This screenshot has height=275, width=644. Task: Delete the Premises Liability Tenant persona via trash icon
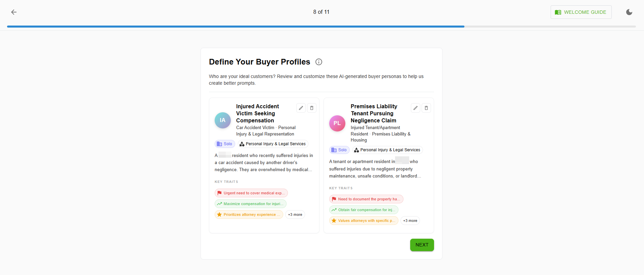click(426, 108)
